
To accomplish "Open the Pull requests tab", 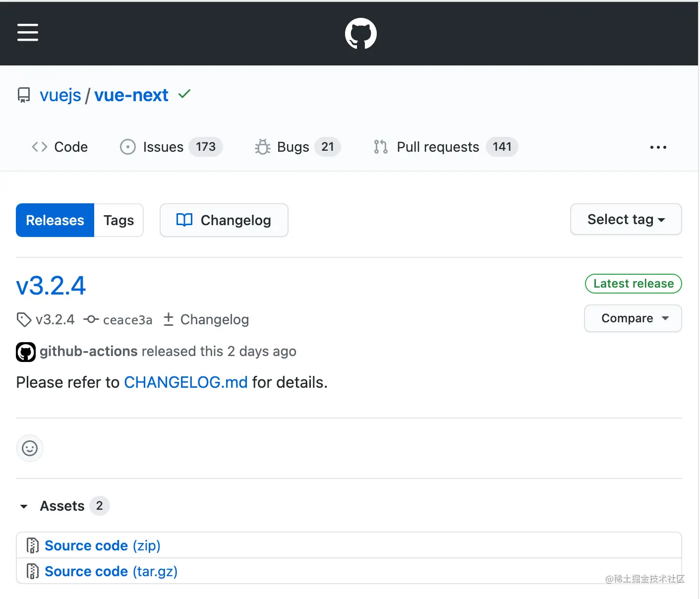I will [446, 147].
